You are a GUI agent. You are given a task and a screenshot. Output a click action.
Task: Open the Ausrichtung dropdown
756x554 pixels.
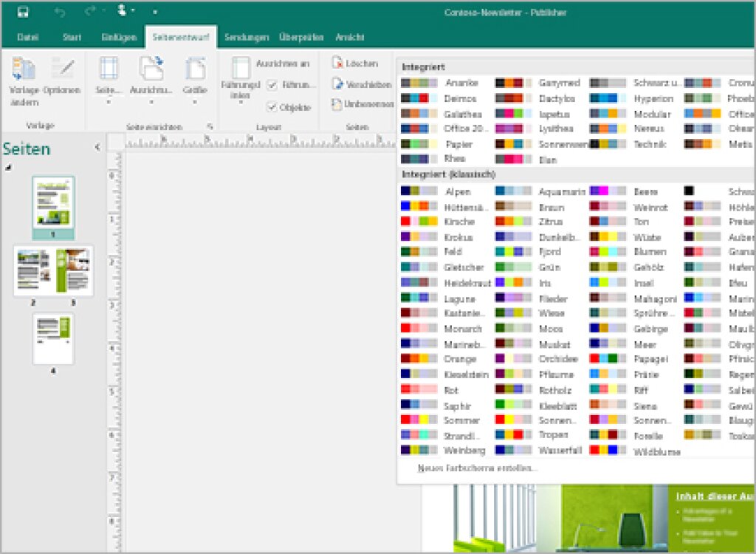(151, 80)
